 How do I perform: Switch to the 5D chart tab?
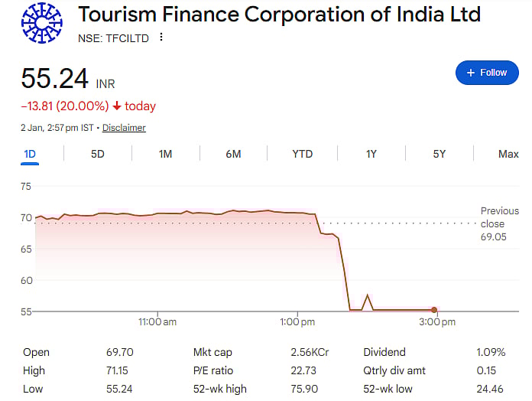pyautogui.click(x=98, y=154)
